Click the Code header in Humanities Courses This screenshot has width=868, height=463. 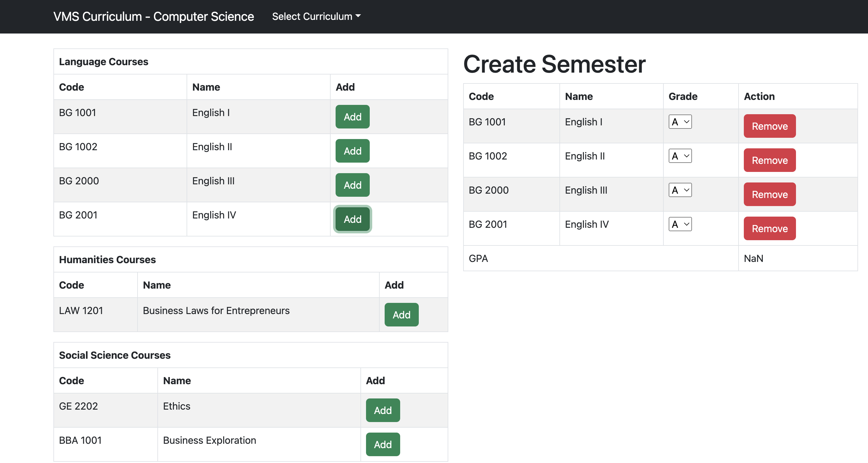[71, 285]
